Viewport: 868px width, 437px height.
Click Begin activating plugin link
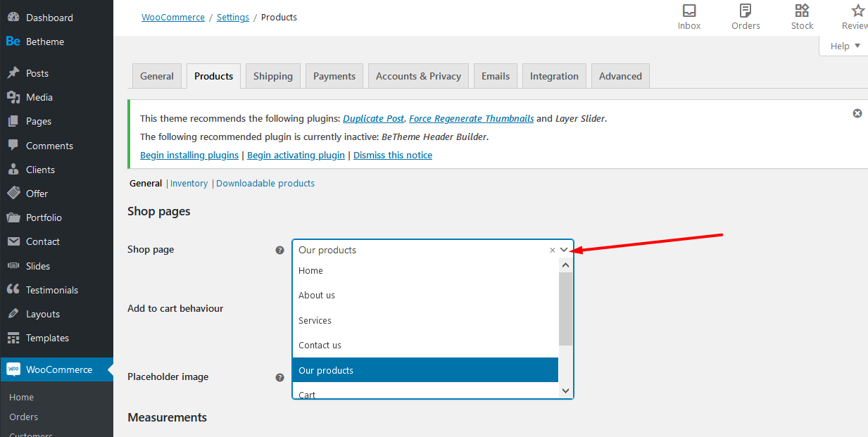coord(296,155)
